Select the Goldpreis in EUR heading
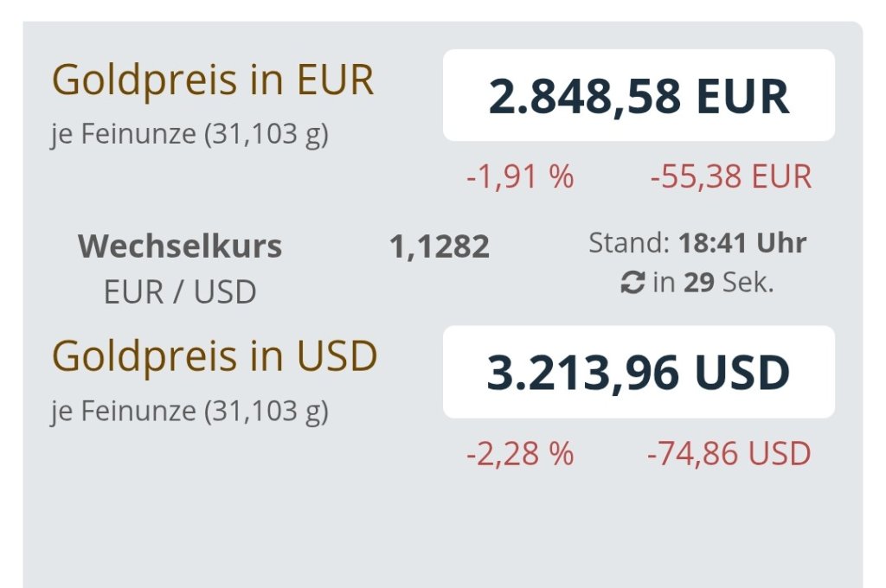 coord(213,80)
